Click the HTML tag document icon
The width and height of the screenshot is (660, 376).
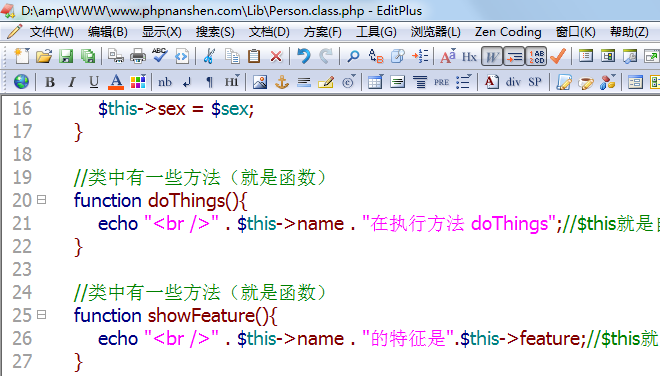(182, 56)
